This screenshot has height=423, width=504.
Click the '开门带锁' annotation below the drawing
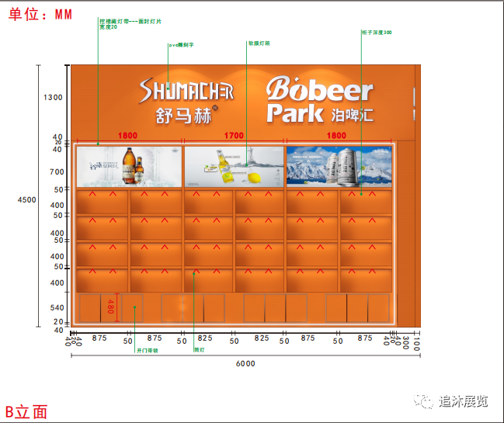pos(148,350)
